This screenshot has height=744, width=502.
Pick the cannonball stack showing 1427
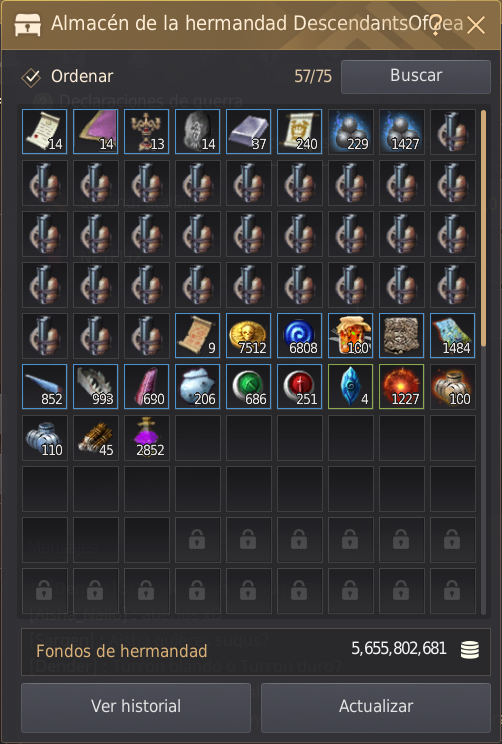tap(401, 131)
